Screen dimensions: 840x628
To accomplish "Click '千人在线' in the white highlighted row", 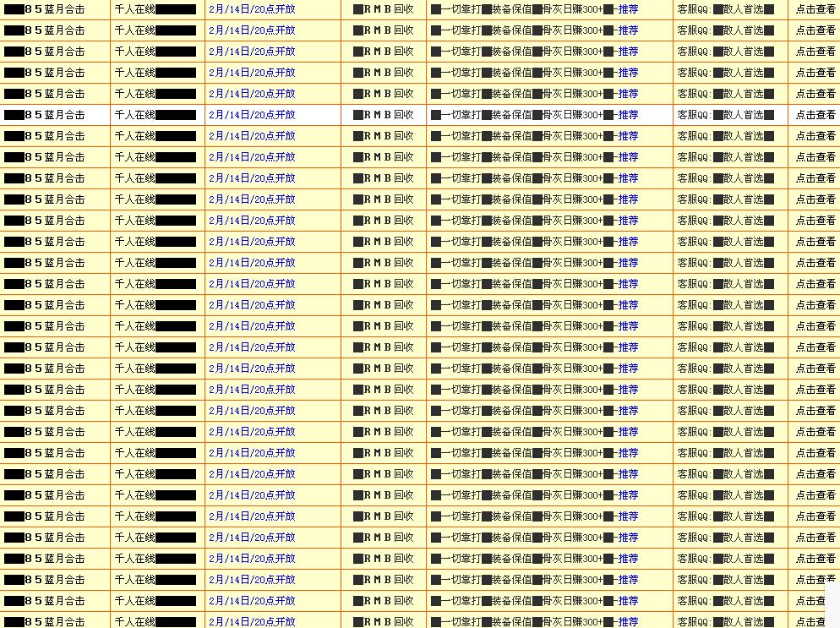I will (135, 115).
